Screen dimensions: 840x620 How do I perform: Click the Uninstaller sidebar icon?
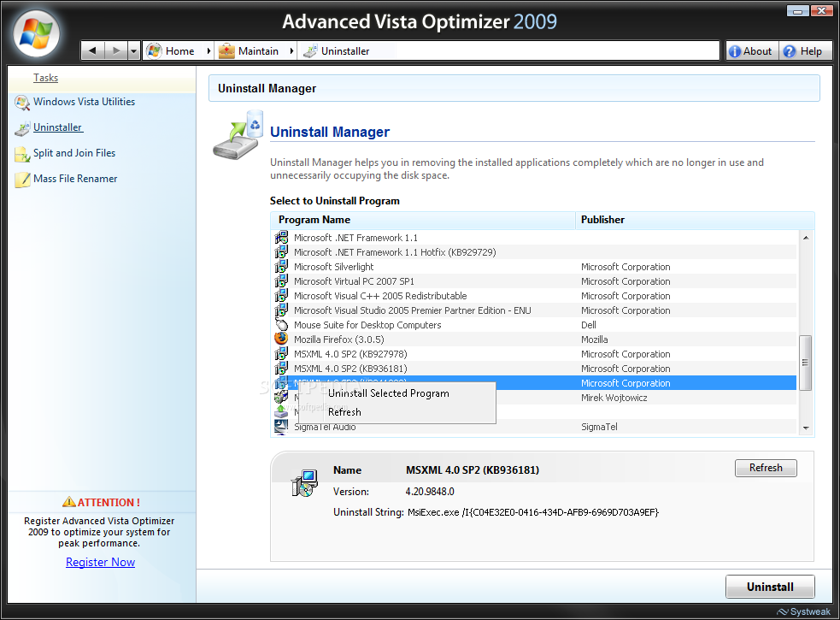point(22,129)
